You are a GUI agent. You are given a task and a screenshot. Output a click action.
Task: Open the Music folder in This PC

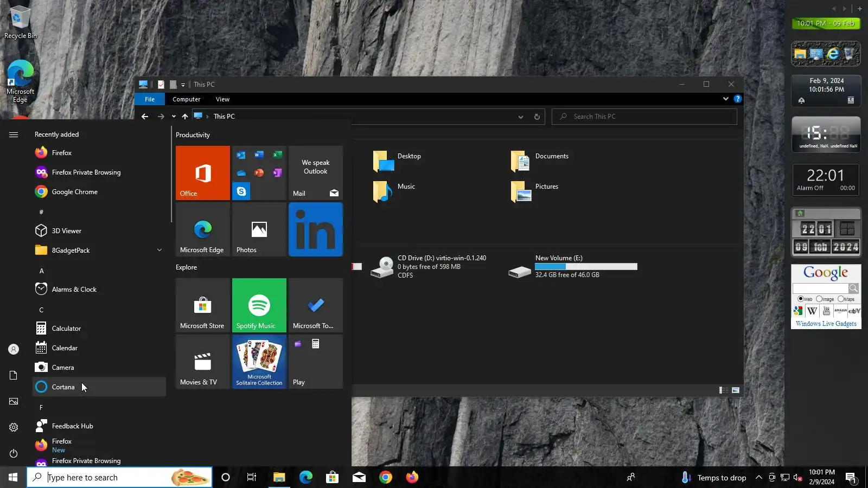pos(394,191)
